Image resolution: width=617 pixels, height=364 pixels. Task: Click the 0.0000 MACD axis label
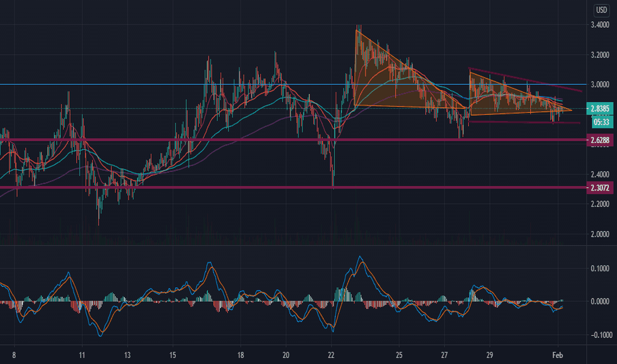[x=600, y=301]
